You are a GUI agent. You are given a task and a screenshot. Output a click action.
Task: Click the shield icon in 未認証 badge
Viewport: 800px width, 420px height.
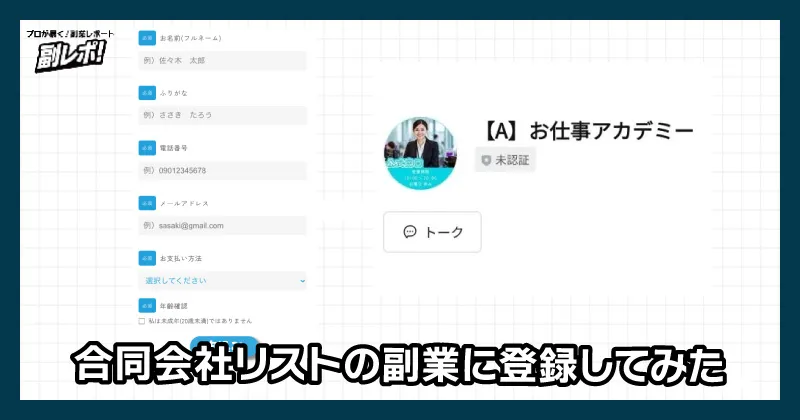pos(486,160)
